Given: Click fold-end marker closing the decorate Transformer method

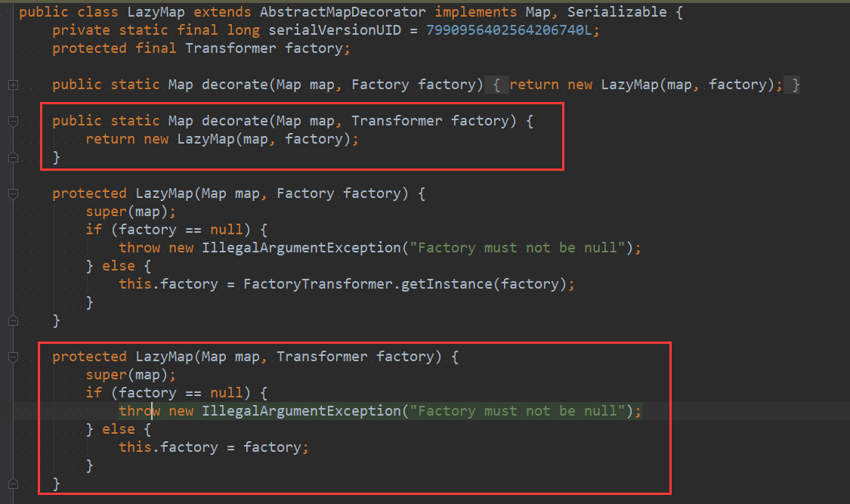Looking at the screenshot, I should (x=13, y=158).
